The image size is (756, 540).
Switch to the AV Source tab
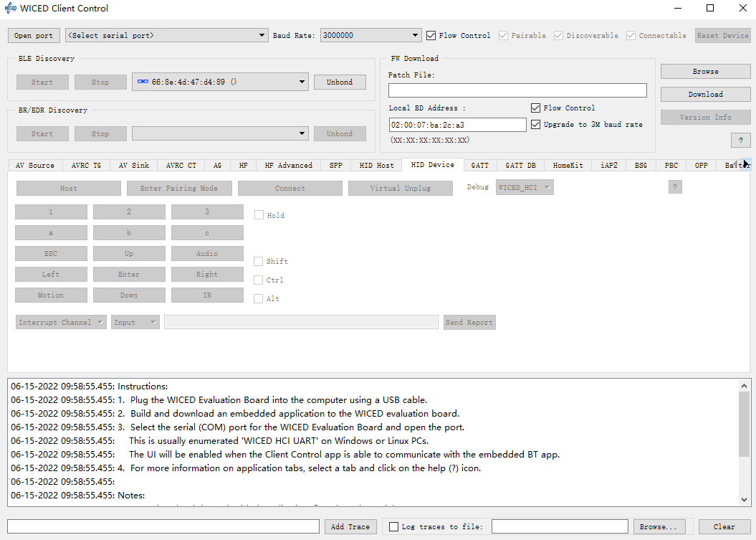[34, 165]
